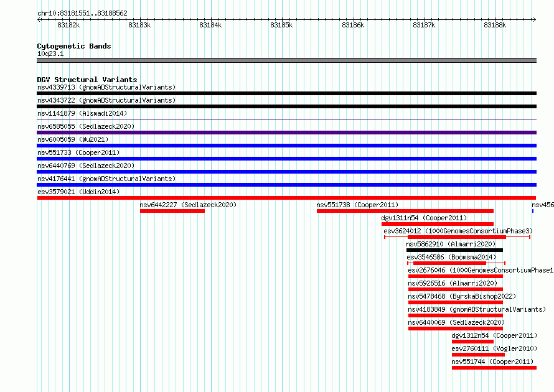Screen dimensions: 554x392
Task: Click the esv3624012 bar with whiskers
Action: (x=457, y=237)
